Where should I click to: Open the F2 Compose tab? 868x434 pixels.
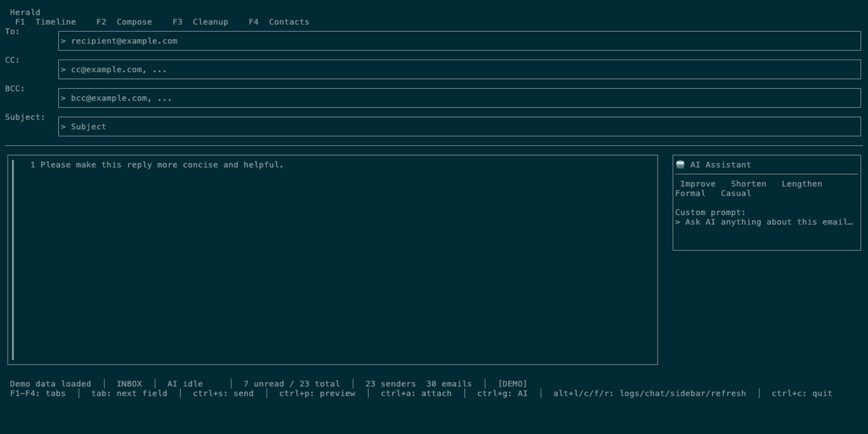124,22
